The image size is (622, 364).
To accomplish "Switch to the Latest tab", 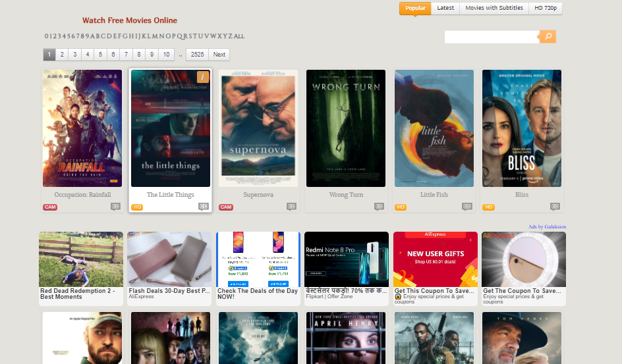I will pos(445,9).
